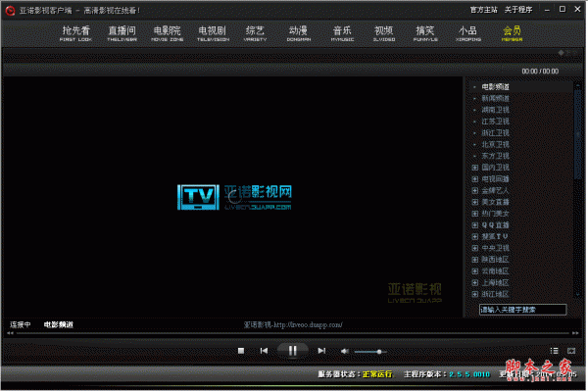Screen dimensions: 588x391
Task: Click scrollbar up arrow in channel list
Action: [x=577, y=85]
